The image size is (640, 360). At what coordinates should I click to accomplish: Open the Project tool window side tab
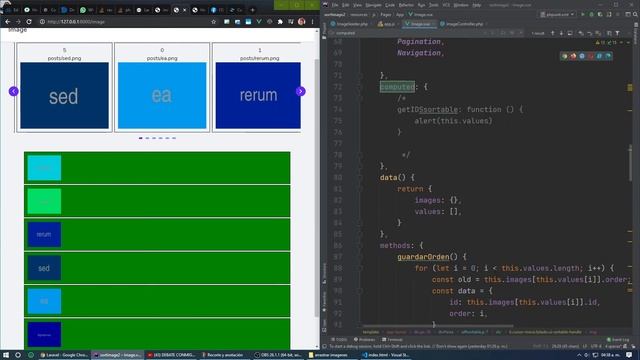324,31
